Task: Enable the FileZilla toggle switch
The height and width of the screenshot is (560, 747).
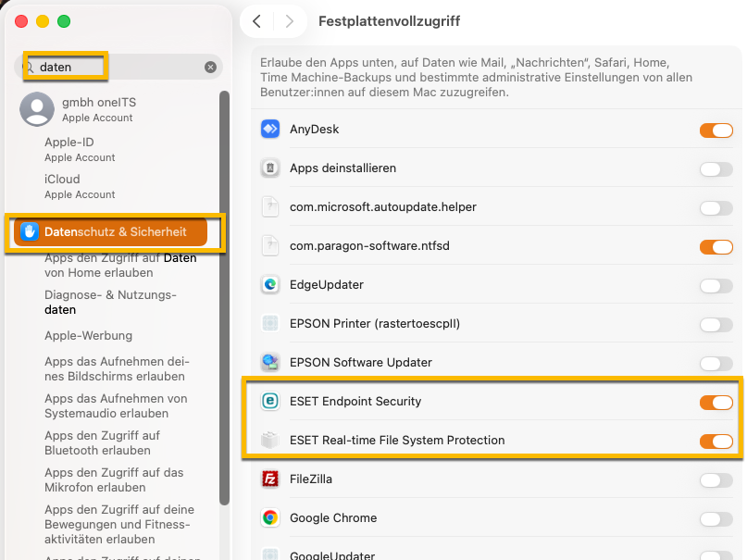Action: click(716, 480)
